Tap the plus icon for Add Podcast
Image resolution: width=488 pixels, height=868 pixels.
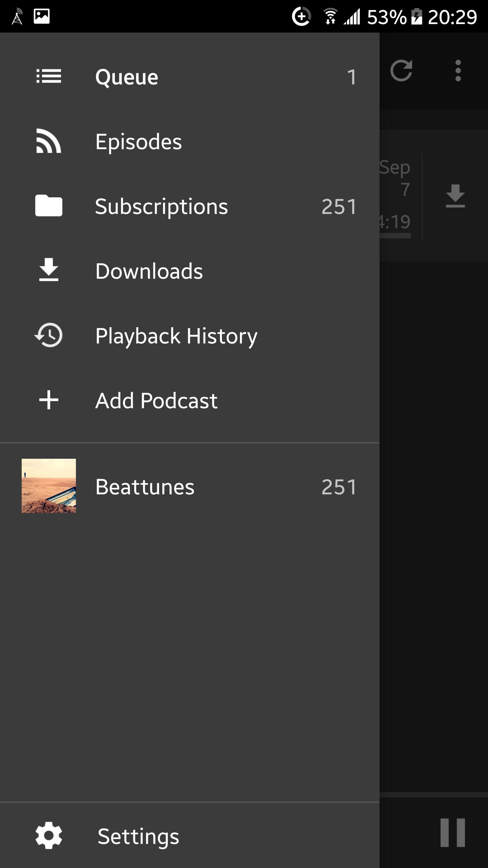tap(49, 400)
